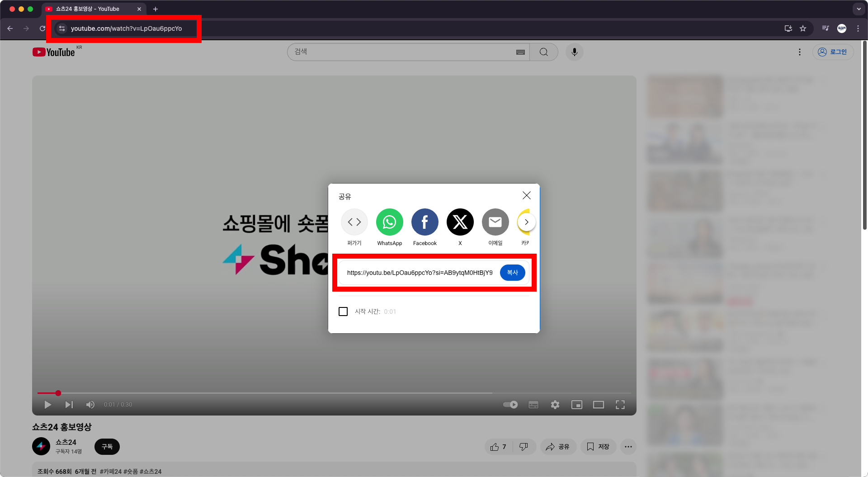This screenshot has width=868, height=477.
Task: Toggle autoplay switch in player
Action: (511, 405)
